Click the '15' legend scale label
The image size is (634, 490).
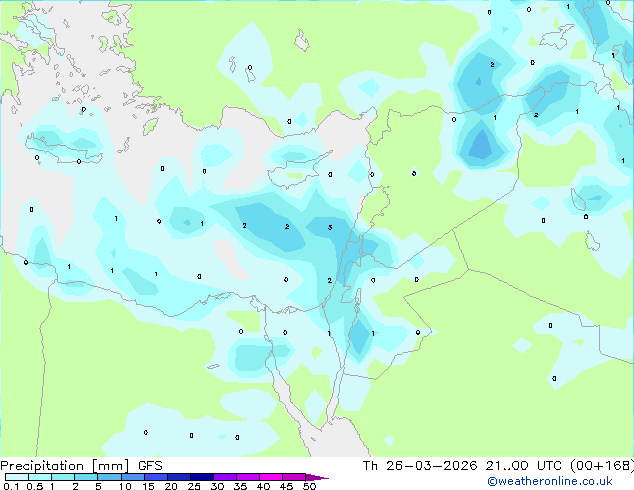point(148,486)
